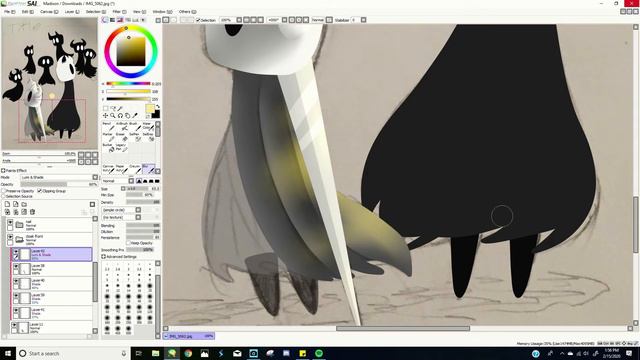The height and width of the screenshot is (360, 640).
Task: Select the rectangular selection tool
Action: (x=105, y=109)
